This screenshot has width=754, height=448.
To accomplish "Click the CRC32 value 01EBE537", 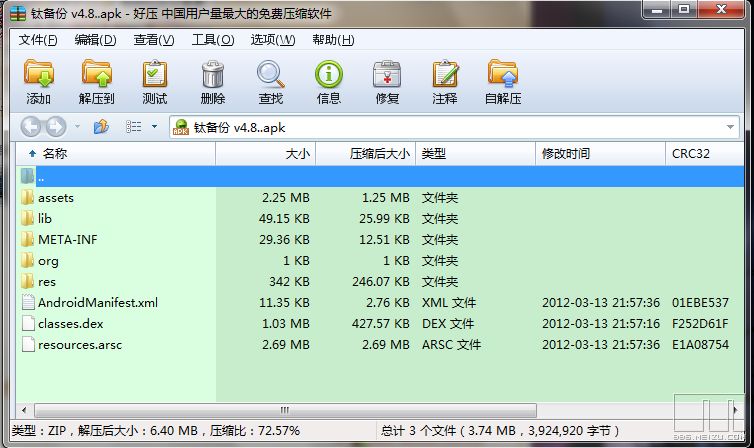I will coord(700,303).
